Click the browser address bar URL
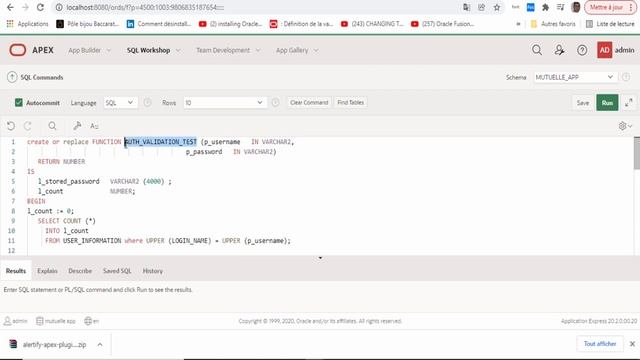 point(145,7)
